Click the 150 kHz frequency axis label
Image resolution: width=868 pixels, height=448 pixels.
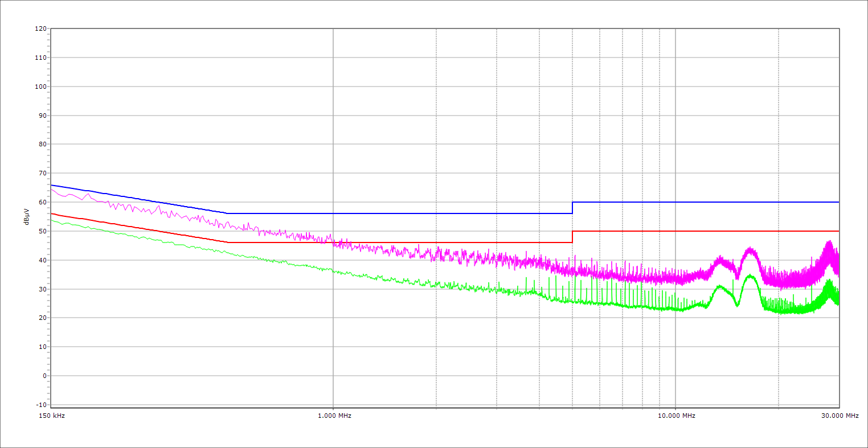tap(51, 416)
